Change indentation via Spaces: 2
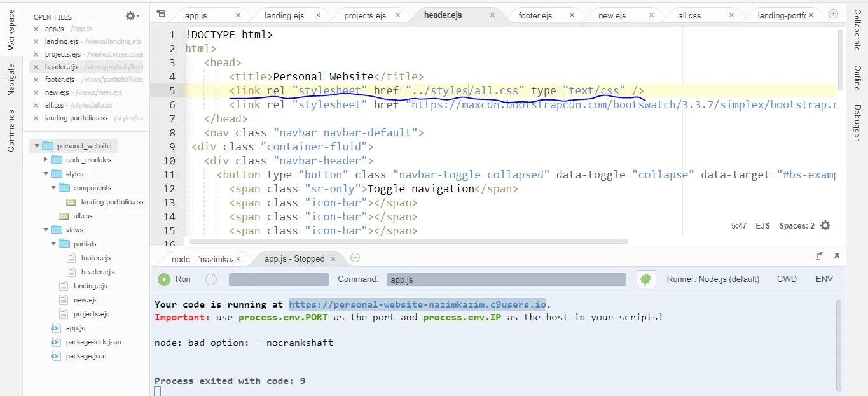The width and height of the screenshot is (868, 396). click(x=797, y=226)
